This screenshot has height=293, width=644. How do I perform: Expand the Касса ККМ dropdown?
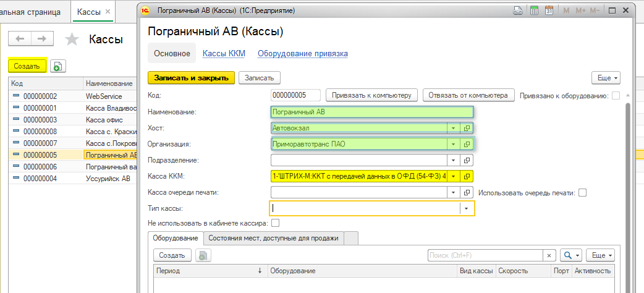(x=453, y=176)
